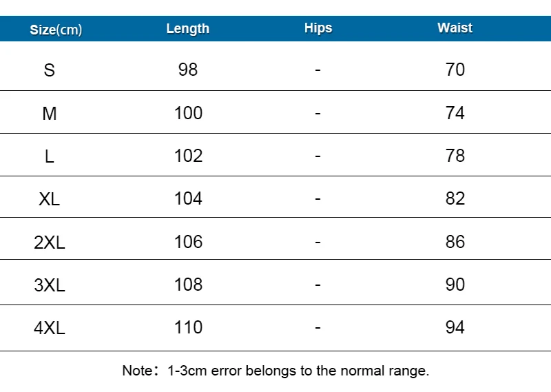This screenshot has width=551, height=392.
Task: Click the waist value 86
Action: (455, 242)
